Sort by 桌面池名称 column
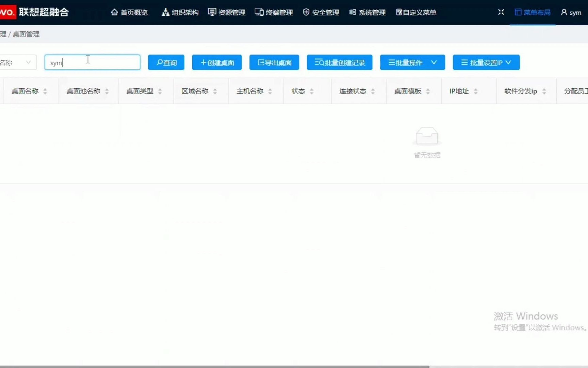588x368 pixels. tap(107, 91)
